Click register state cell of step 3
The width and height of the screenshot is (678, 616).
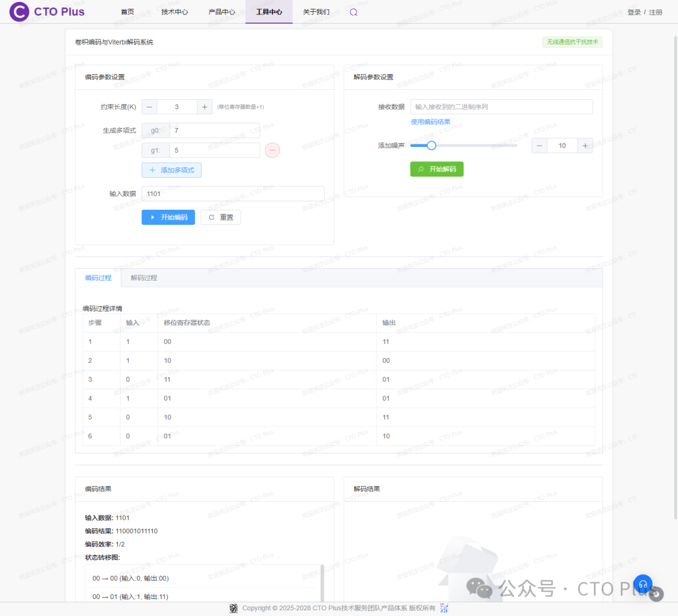pos(267,379)
